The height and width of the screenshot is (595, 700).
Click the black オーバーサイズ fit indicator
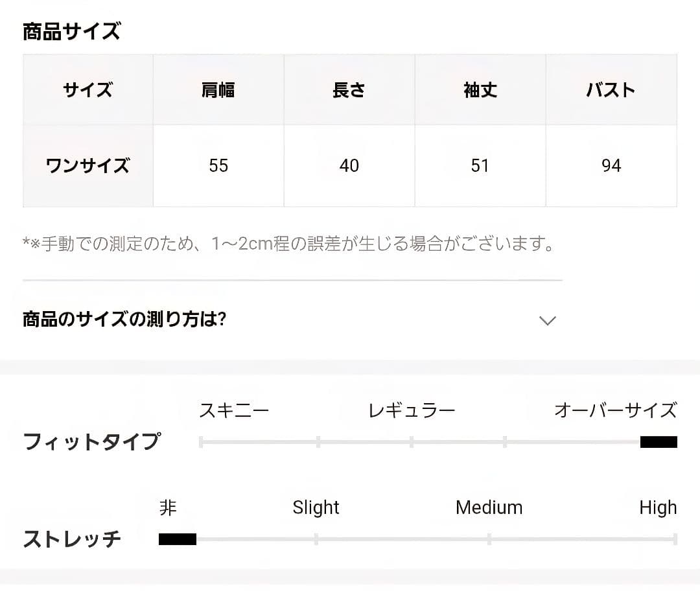point(659,442)
